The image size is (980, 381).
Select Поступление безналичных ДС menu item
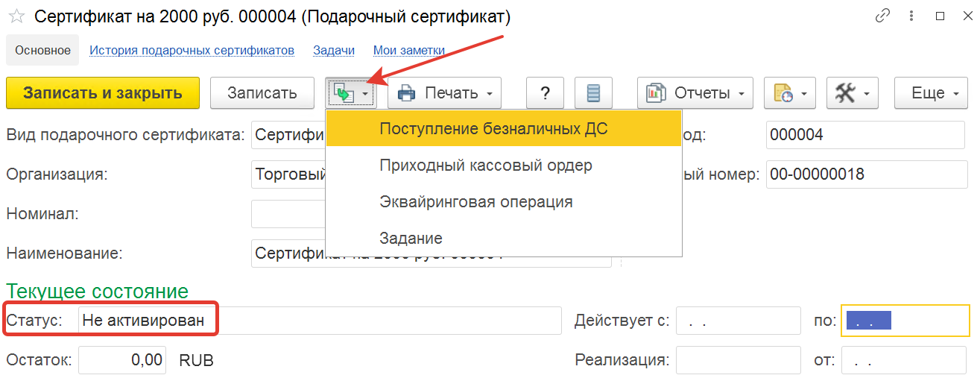(504, 128)
